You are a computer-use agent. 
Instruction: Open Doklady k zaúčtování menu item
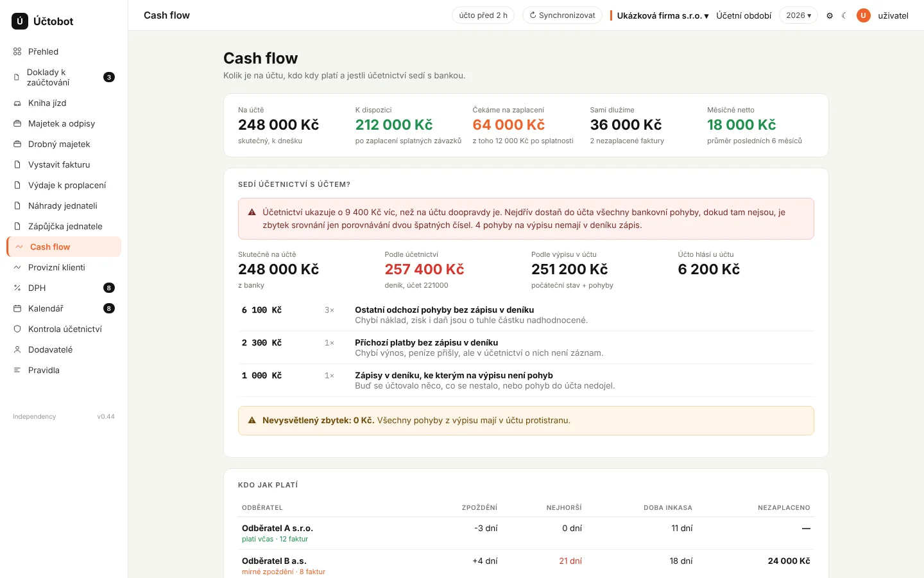click(64, 77)
